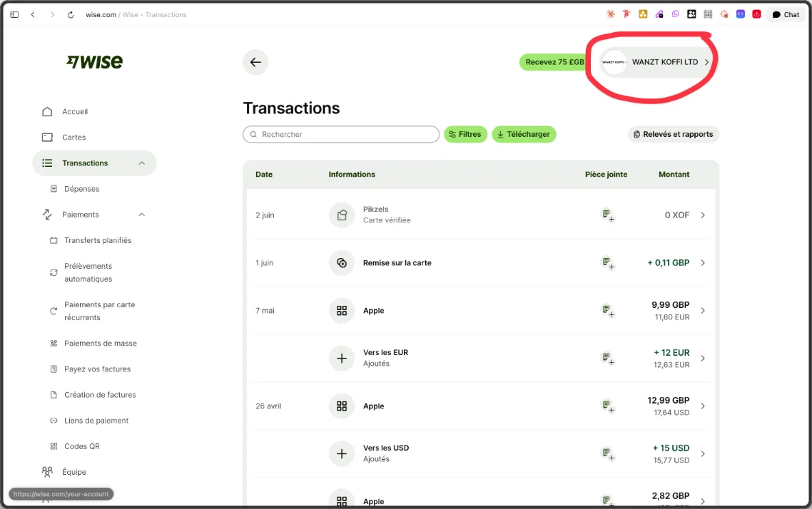This screenshot has width=812, height=509.
Task: Click the 7 mai Apple transaction icon
Action: 342,310
